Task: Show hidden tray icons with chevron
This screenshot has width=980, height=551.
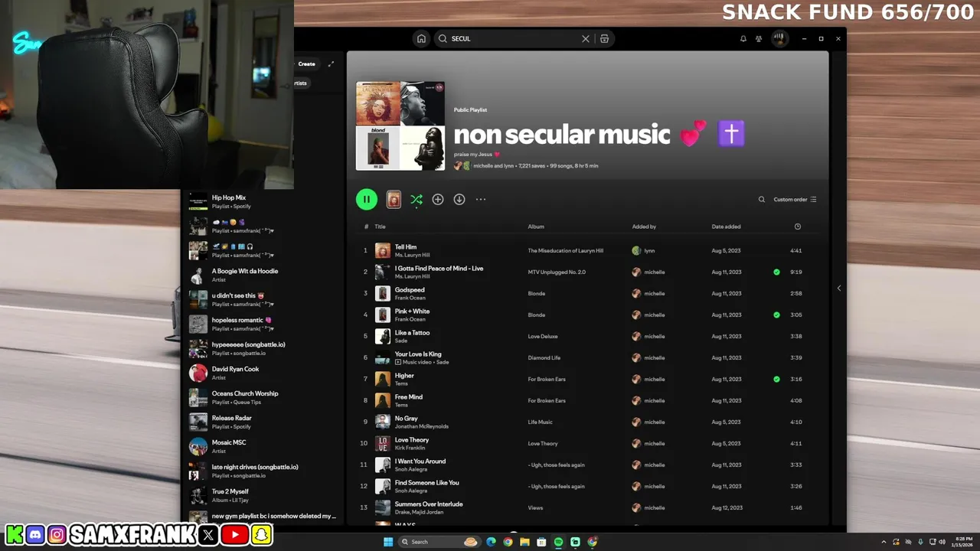Action: (885, 542)
